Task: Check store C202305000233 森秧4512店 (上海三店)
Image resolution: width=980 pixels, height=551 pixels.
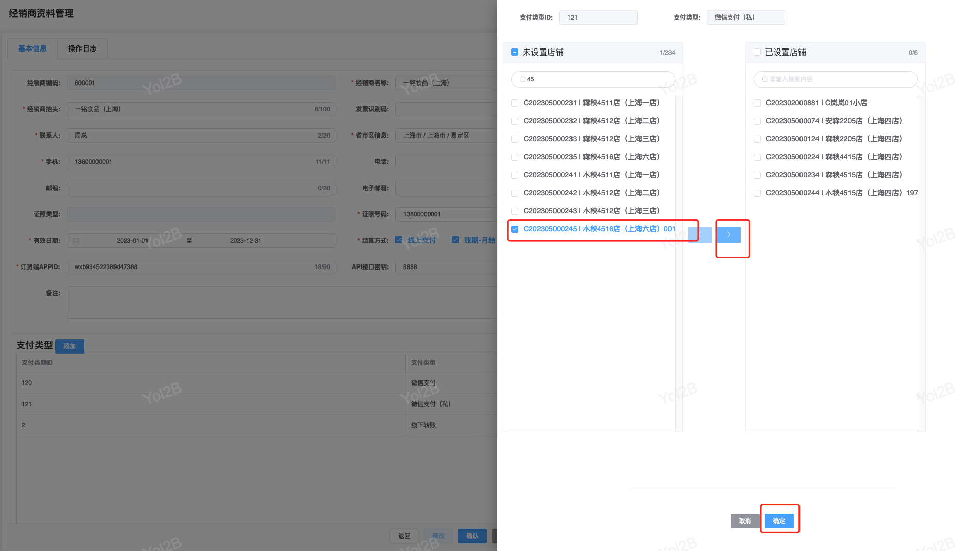Action: [x=515, y=139]
